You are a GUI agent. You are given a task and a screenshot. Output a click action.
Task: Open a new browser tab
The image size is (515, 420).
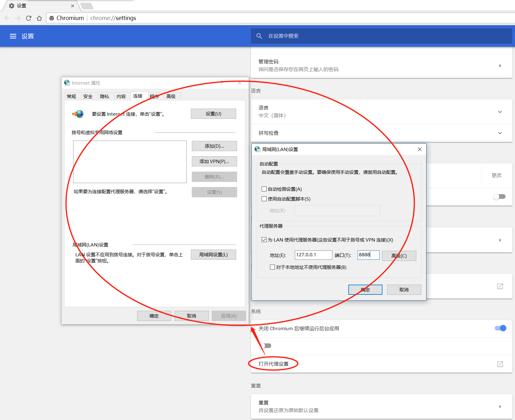click(x=87, y=6)
